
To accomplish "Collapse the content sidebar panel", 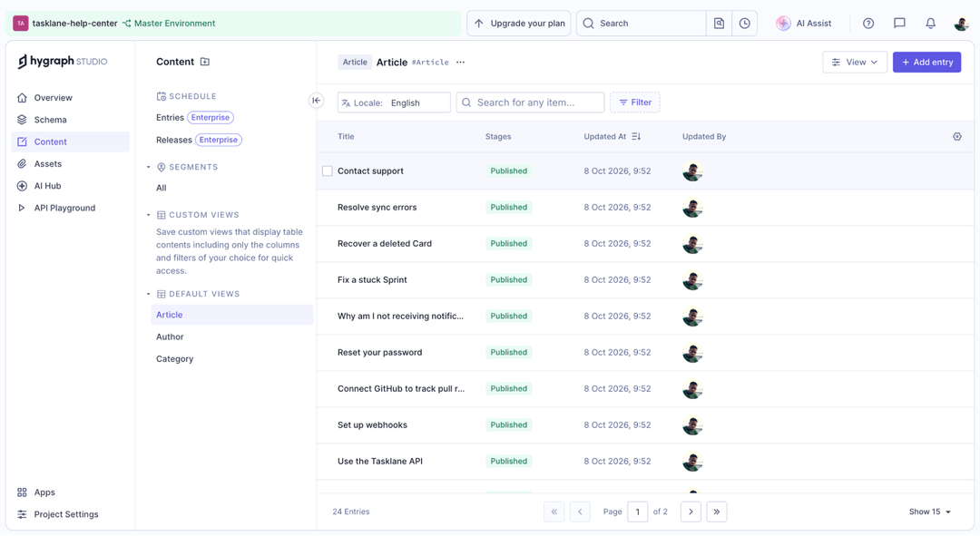I will pyautogui.click(x=317, y=100).
